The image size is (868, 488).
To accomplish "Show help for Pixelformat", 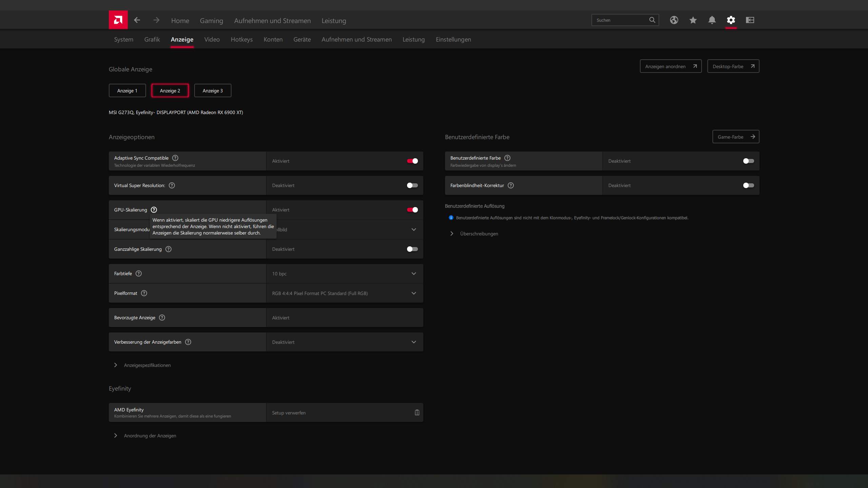I will 144,293.
